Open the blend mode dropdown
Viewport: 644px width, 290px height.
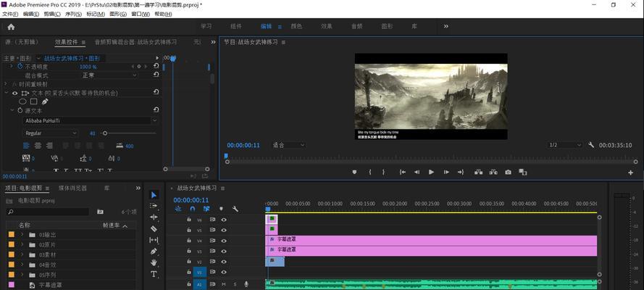[x=109, y=75]
